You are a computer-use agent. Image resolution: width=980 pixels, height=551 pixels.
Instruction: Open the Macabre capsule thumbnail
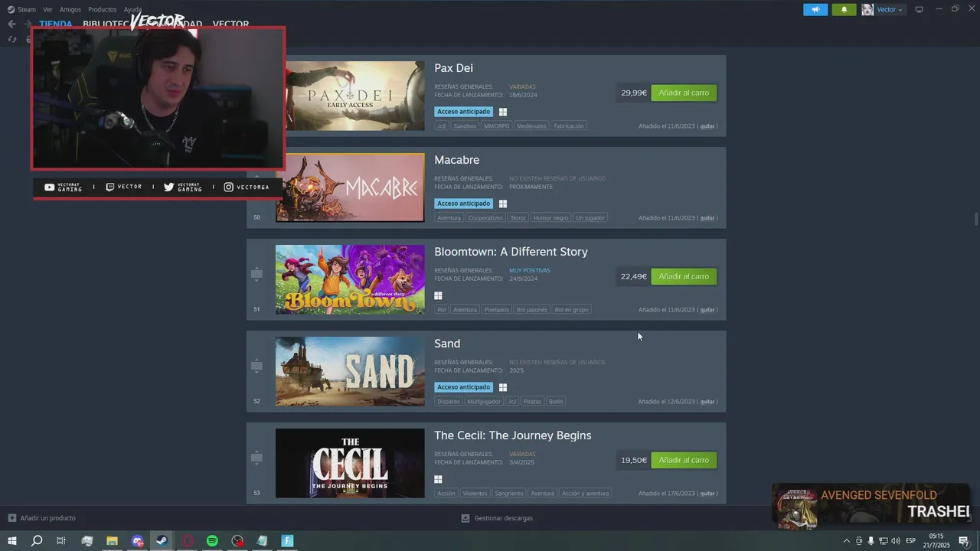[350, 187]
